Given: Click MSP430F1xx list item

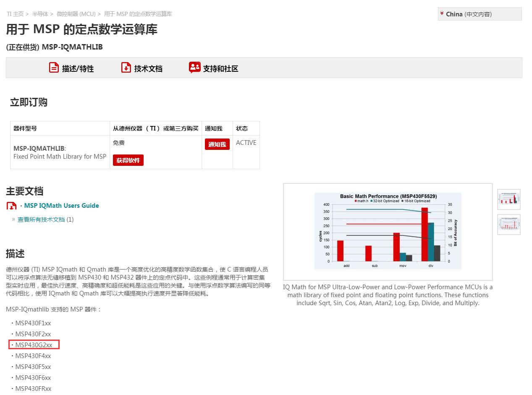Looking at the screenshot, I should pyautogui.click(x=33, y=323).
